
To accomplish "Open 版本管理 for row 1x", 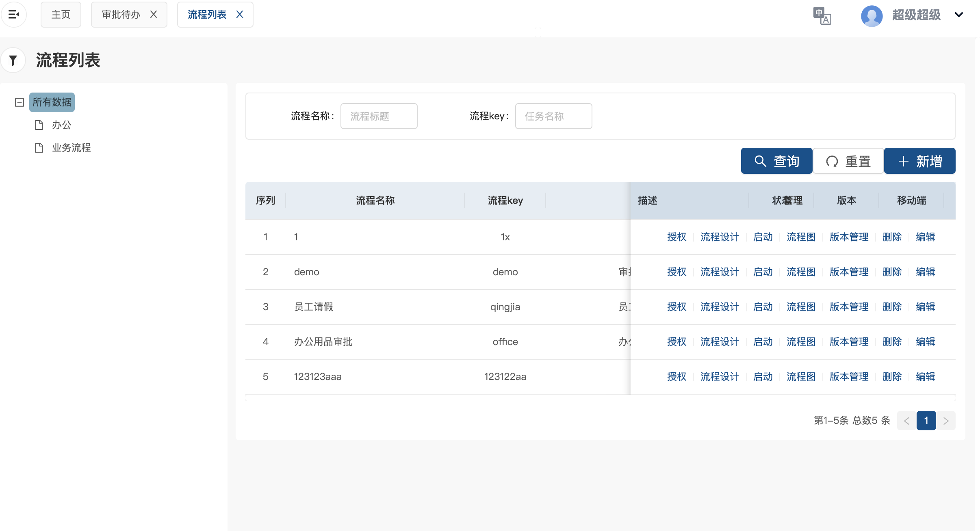I will tap(849, 237).
